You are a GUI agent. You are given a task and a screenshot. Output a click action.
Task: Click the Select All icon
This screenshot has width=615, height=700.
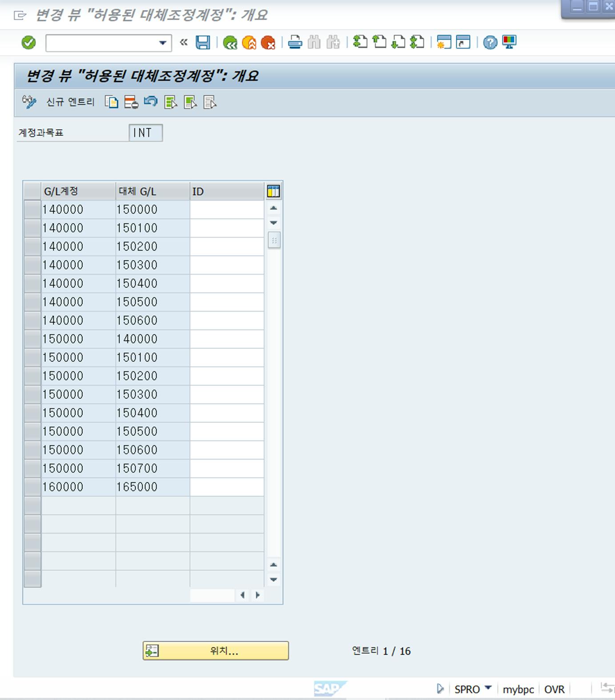click(x=171, y=102)
